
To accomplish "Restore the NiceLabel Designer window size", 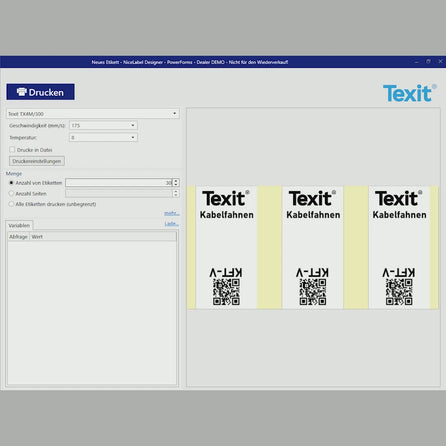I will (x=428, y=62).
